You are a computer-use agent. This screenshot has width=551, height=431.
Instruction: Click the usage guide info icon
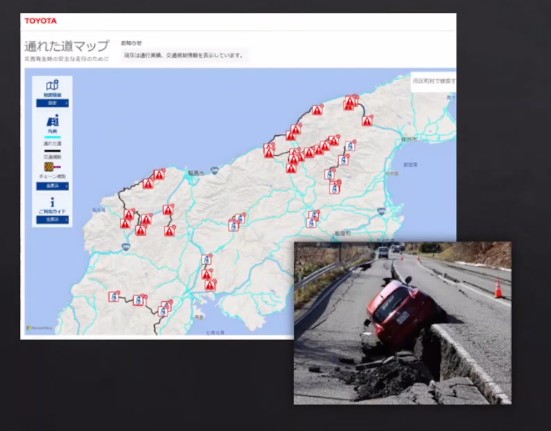(52, 202)
